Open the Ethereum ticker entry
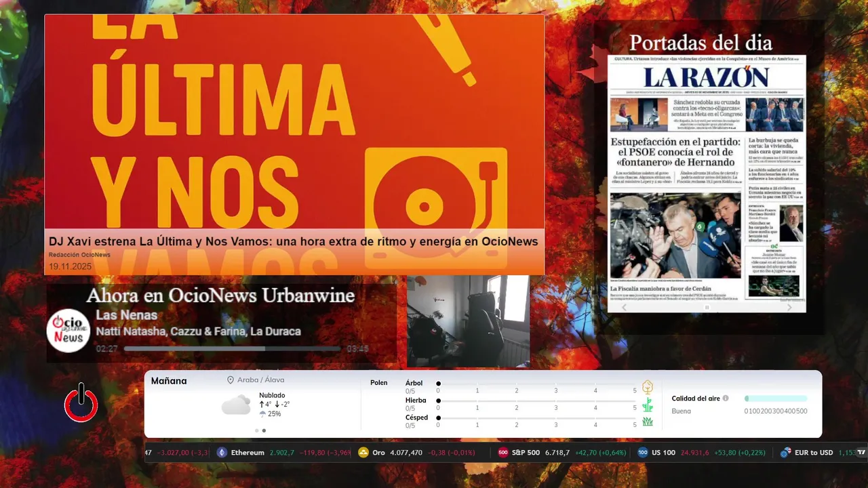 tap(283, 453)
